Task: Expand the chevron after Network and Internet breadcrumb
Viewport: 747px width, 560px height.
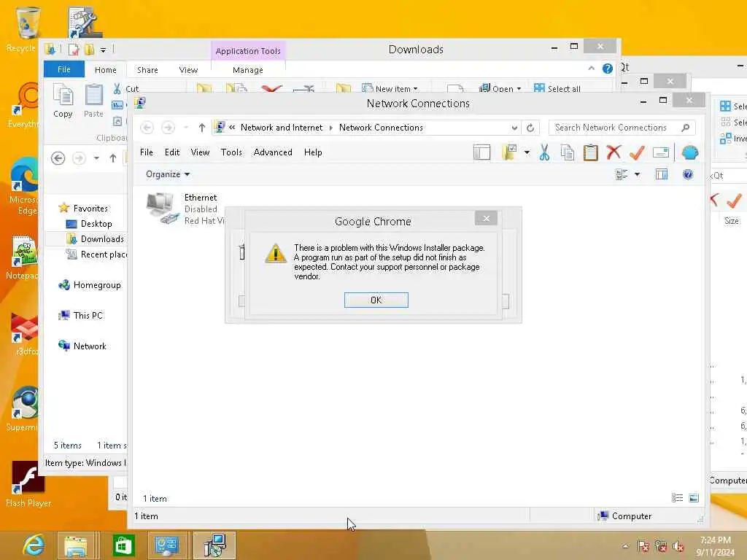Action: [331, 128]
